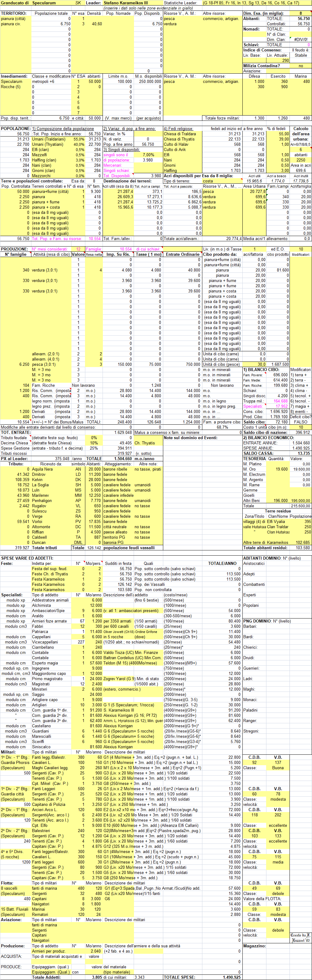Viewport: 312px width, 980px height.
Task: Click the 'Mezzorchi' race cell
Action: (41, 176)
